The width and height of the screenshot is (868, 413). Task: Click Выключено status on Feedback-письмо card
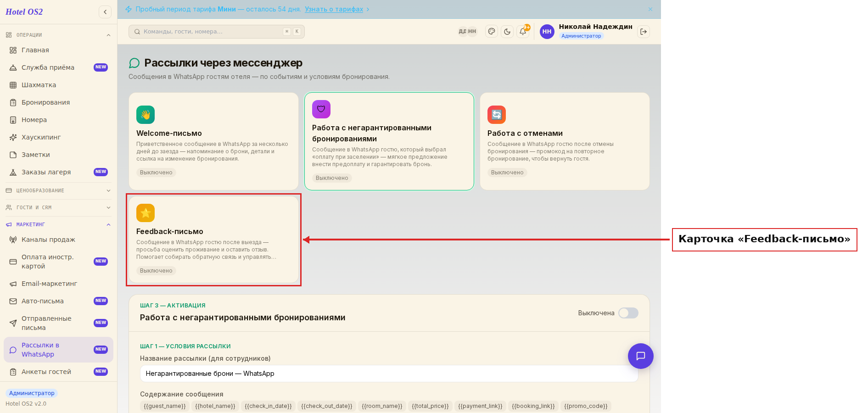pos(156,271)
